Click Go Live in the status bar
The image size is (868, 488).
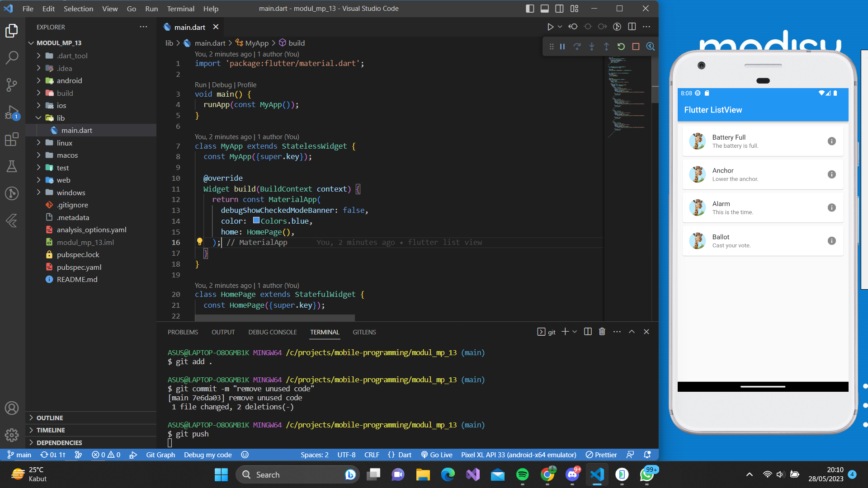click(437, 455)
